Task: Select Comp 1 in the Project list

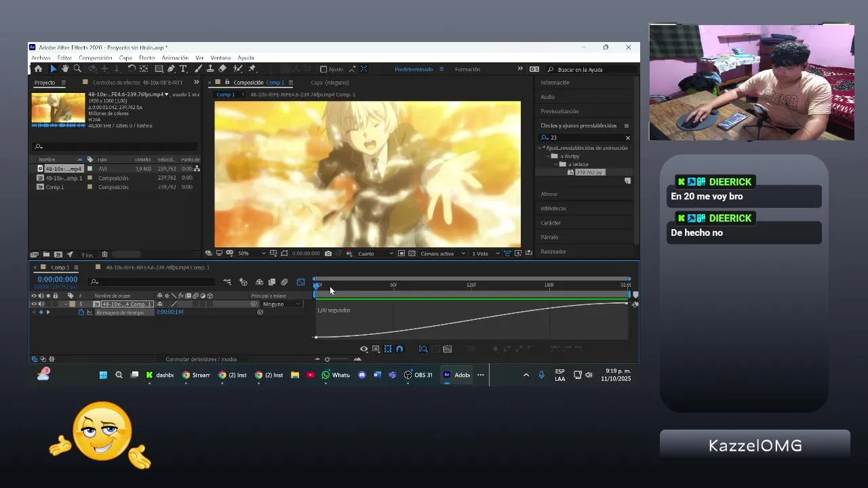Action: click(x=54, y=187)
